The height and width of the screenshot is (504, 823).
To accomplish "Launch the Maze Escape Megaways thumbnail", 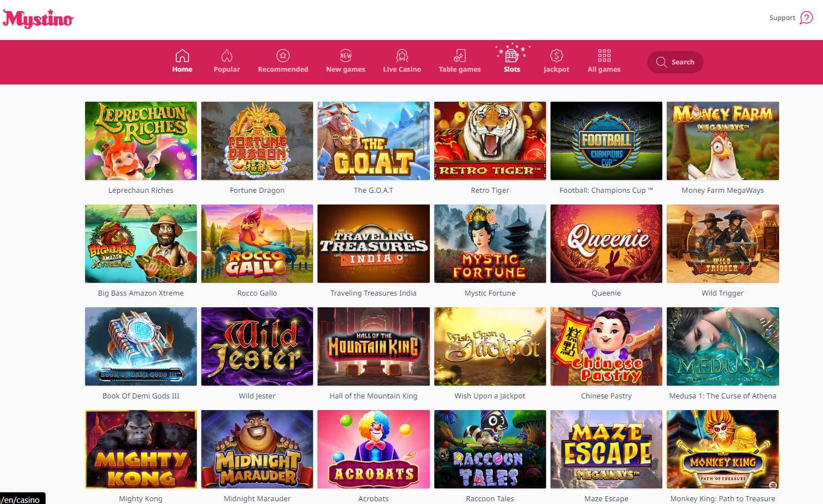I will [606, 449].
